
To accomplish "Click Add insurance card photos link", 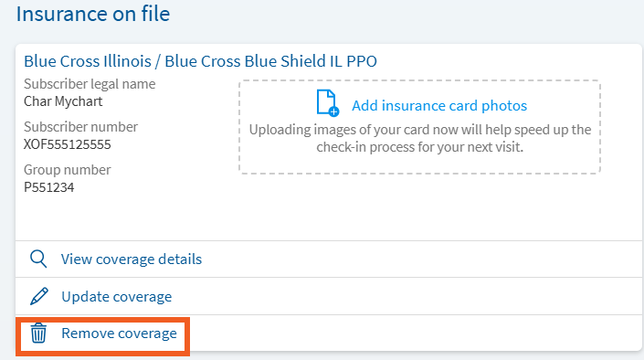I will coord(439,106).
